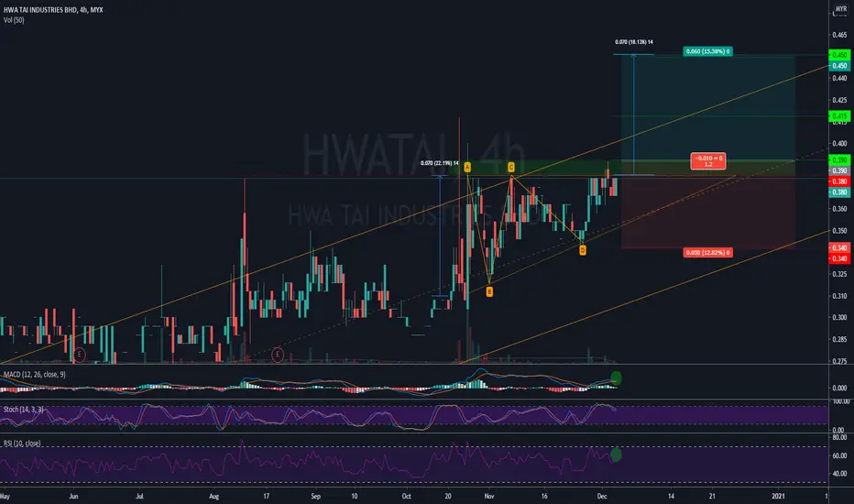The height and width of the screenshot is (504, 854).
Task: Click the 0.300 price axis value
Action: (x=839, y=318)
